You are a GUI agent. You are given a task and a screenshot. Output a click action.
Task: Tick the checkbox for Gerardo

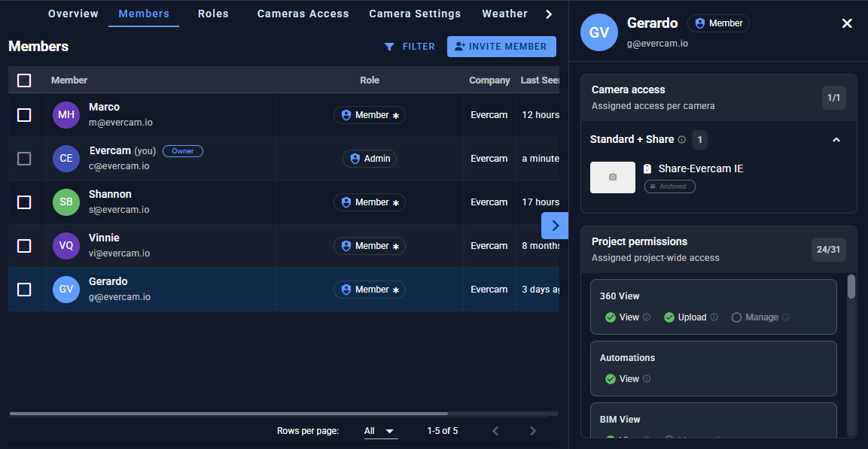click(x=24, y=290)
